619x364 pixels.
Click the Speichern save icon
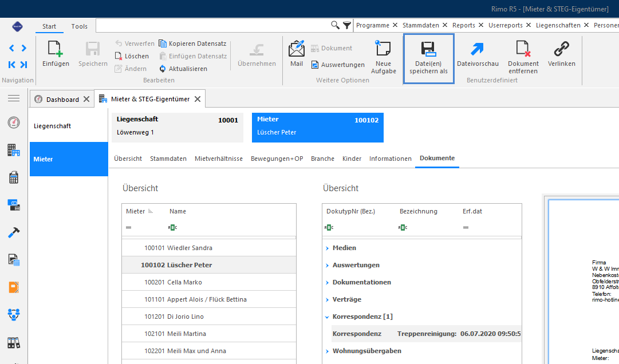[x=93, y=49]
